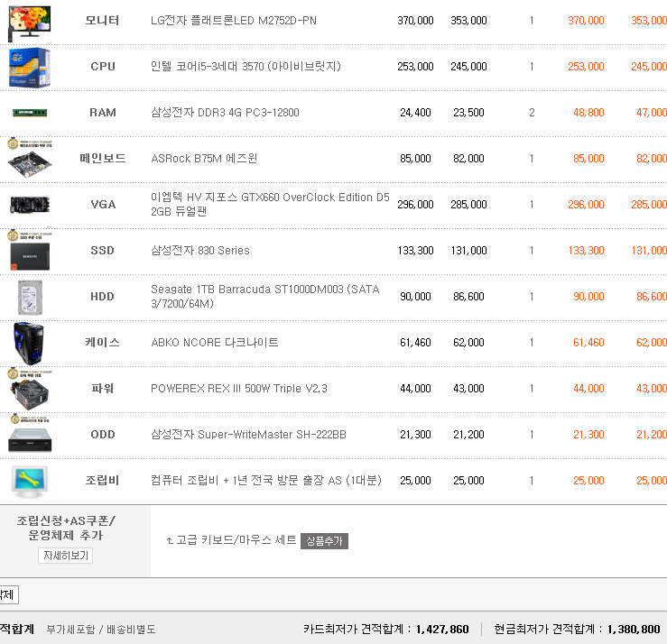Open POWEREX REX III 500W Triple link
Image resolution: width=667 pixels, height=644 pixels.
pos(239,388)
